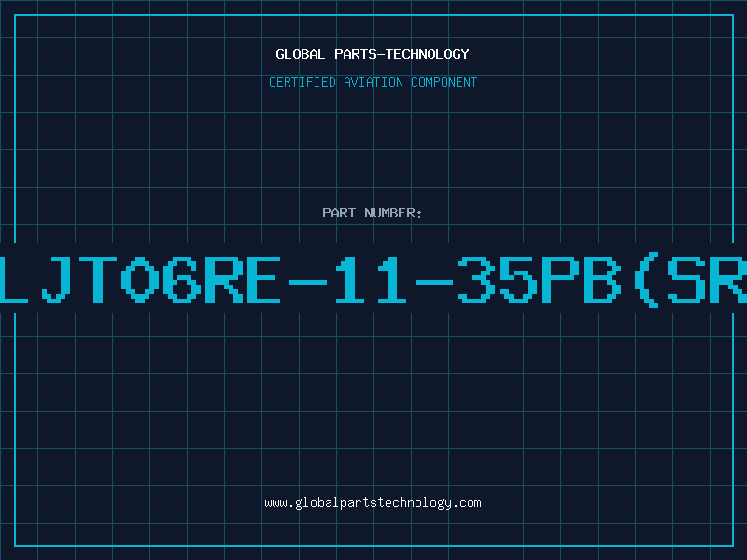Click the letters RE in the part number
Screen dimensions: 747x560
243,280
